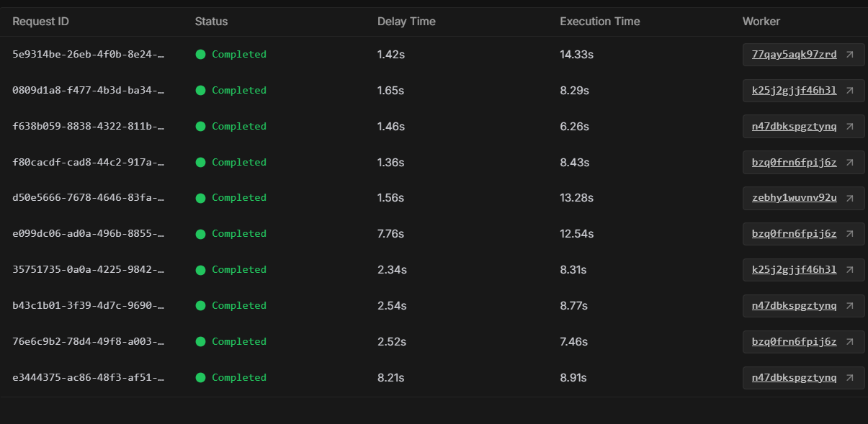Click Completed status of request e3444375
The image size is (868, 424).
click(238, 378)
